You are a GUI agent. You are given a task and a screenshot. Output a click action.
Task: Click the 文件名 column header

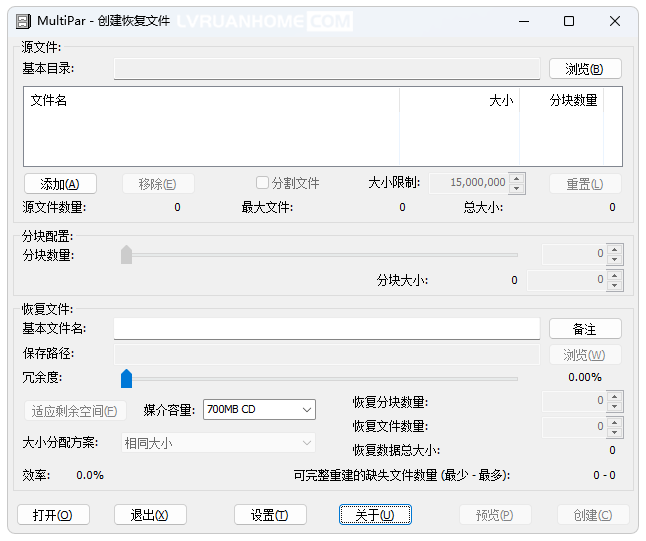click(x=210, y=100)
